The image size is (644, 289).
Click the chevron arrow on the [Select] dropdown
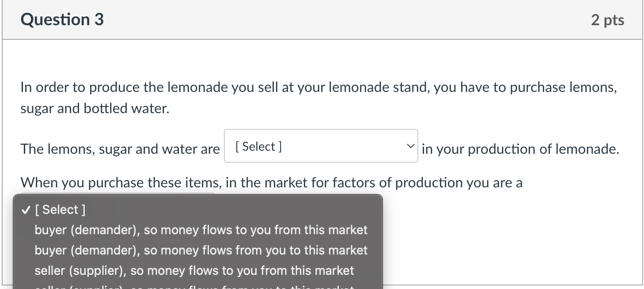coord(410,146)
